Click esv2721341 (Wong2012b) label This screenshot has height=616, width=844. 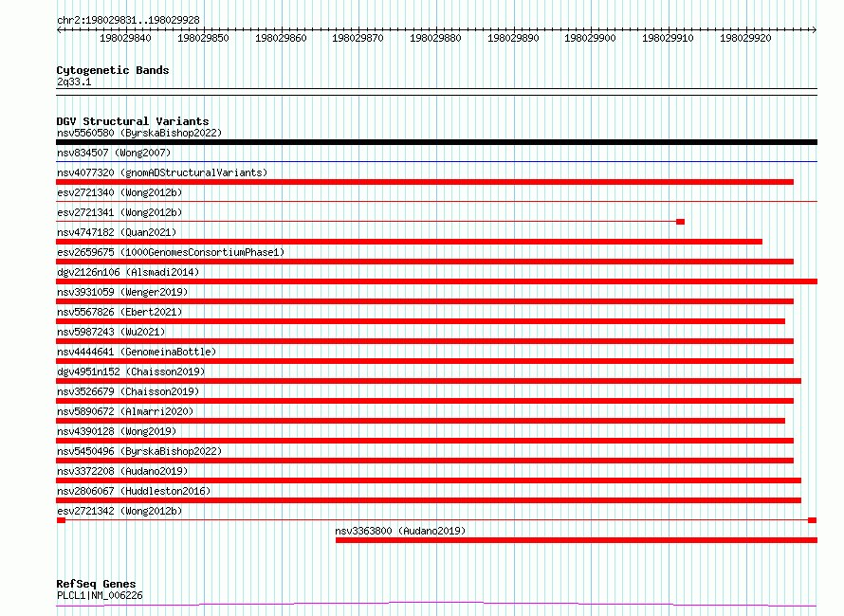coord(119,212)
